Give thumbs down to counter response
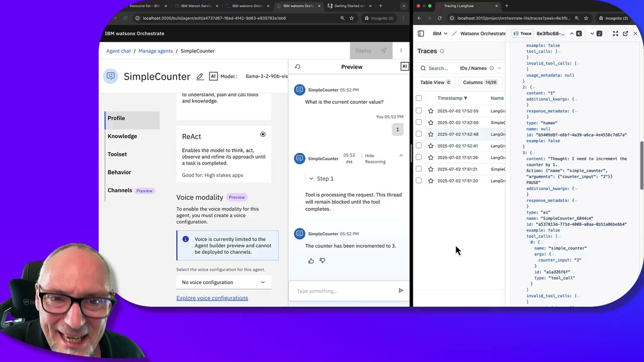This screenshot has height=362, width=644. (x=323, y=261)
